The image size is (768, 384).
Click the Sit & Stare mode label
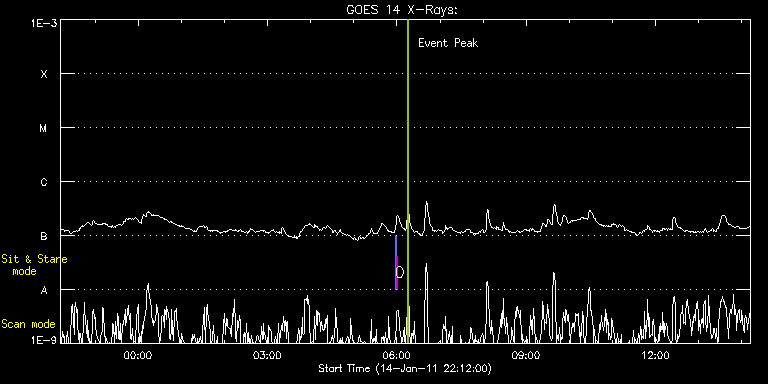(x=34, y=265)
